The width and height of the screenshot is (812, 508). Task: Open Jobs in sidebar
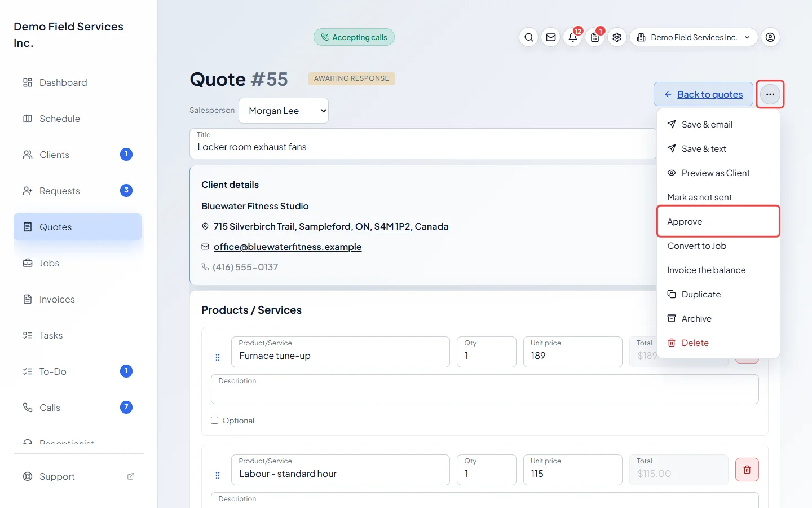pyautogui.click(x=78, y=263)
